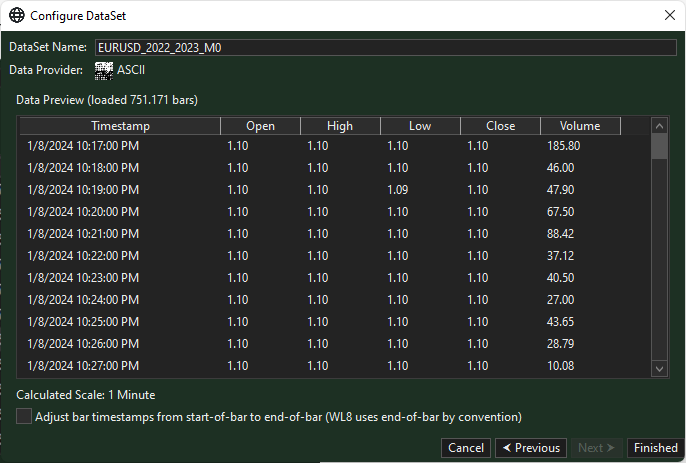The width and height of the screenshot is (686, 463).
Task: Click the Low column header
Action: pos(420,126)
